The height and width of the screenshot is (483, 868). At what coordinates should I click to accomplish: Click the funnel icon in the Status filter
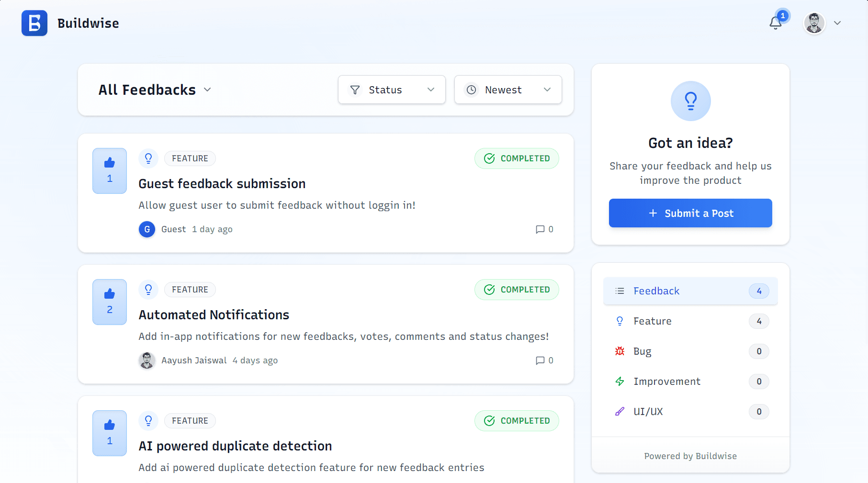pos(355,90)
